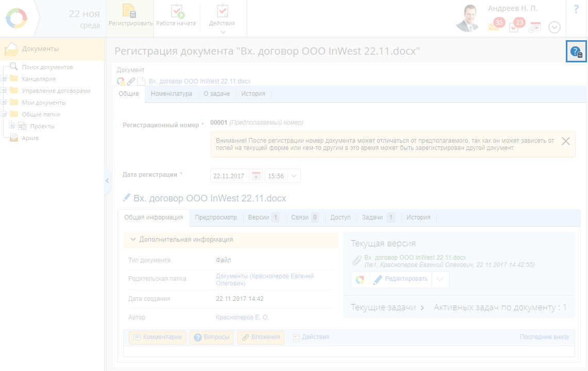588x371 pixels.
Task: Open the Версии tab
Action: [264, 217]
